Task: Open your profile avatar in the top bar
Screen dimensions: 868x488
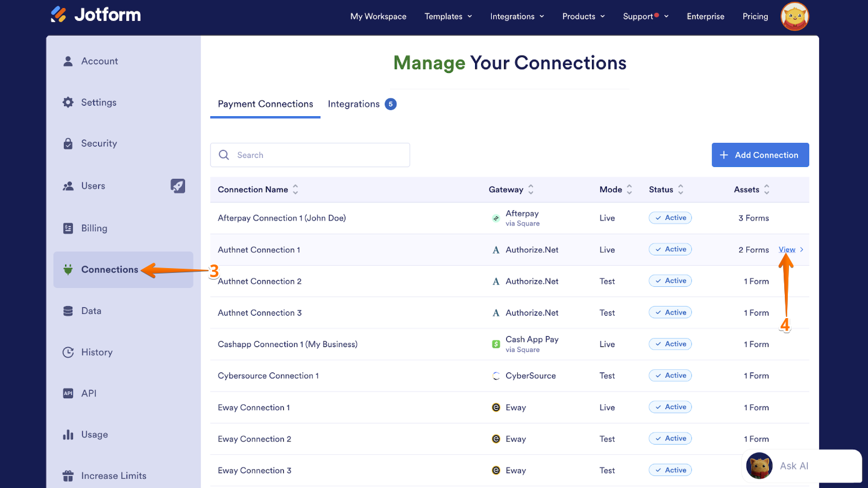Action: tap(794, 16)
